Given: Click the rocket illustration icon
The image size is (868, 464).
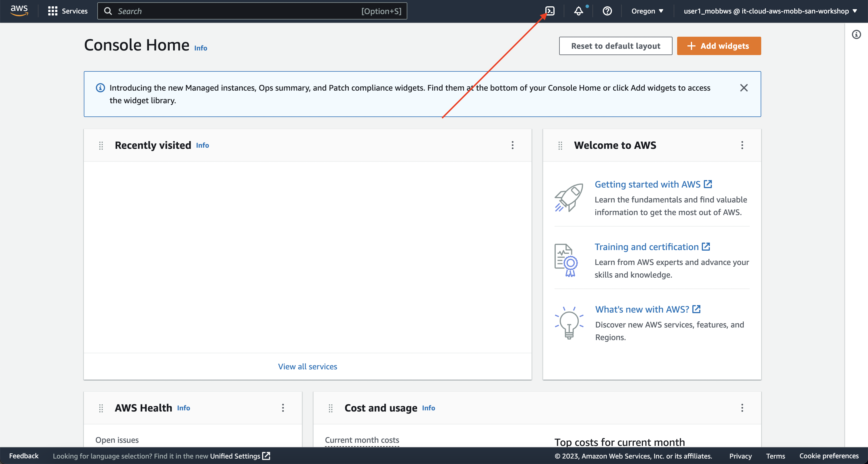Looking at the screenshot, I should pyautogui.click(x=569, y=198).
